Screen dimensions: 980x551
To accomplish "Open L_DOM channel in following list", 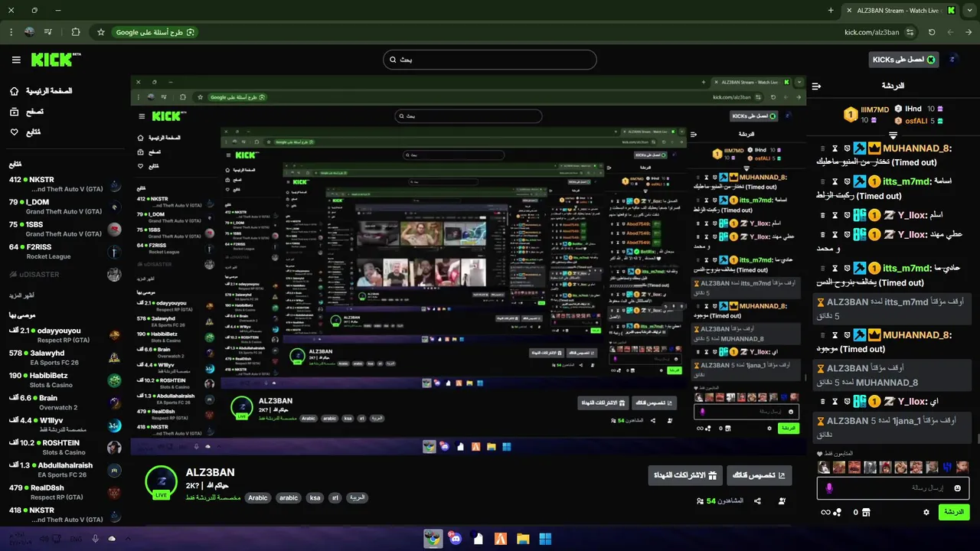I will pyautogui.click(x=65, y=207).
